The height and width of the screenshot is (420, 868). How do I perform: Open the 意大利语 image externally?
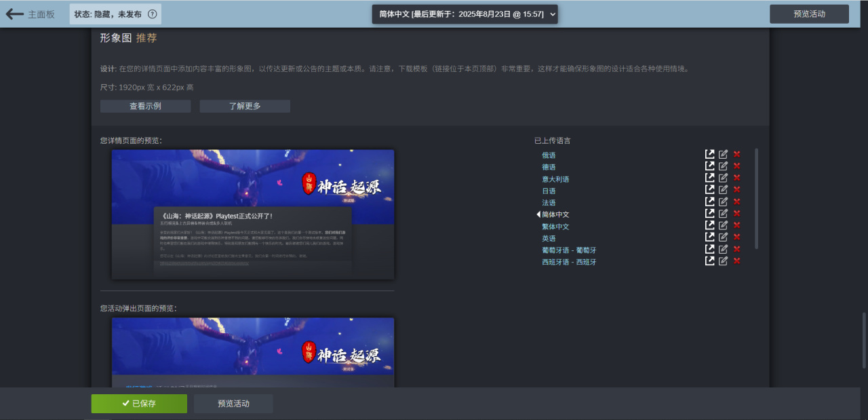pos(710,178)
